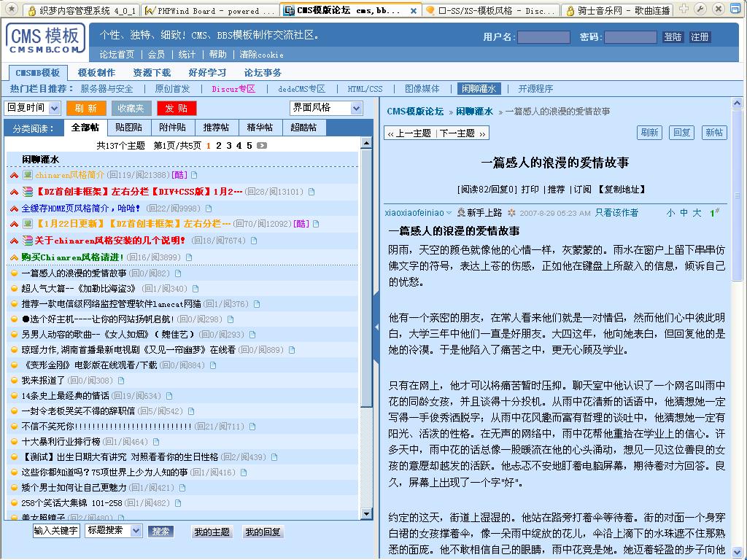This screenshot has height=560, width=747.
Task: Open thread 《变形金刚》电影版在线观看/下载
Action: click(x=89, y=365)
